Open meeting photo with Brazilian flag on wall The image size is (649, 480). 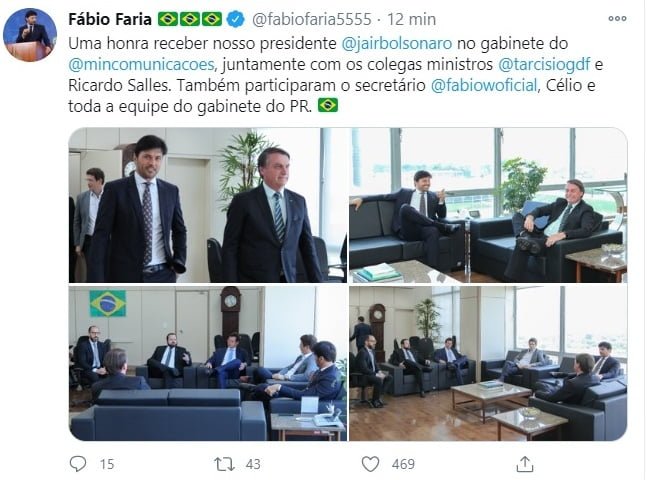(x=208, y=363)
